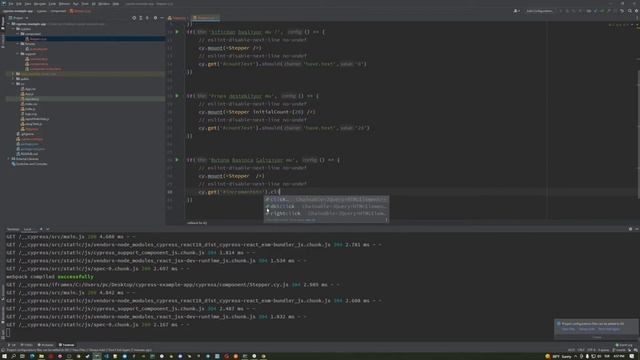640x360 pixels.
Task: Run the second test via gutter icon
Action: click(177, 96)
